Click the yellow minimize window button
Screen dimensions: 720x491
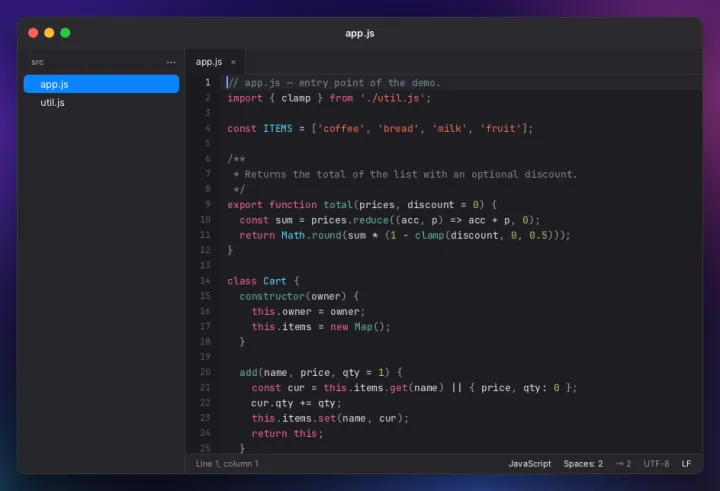pos(49,33)
